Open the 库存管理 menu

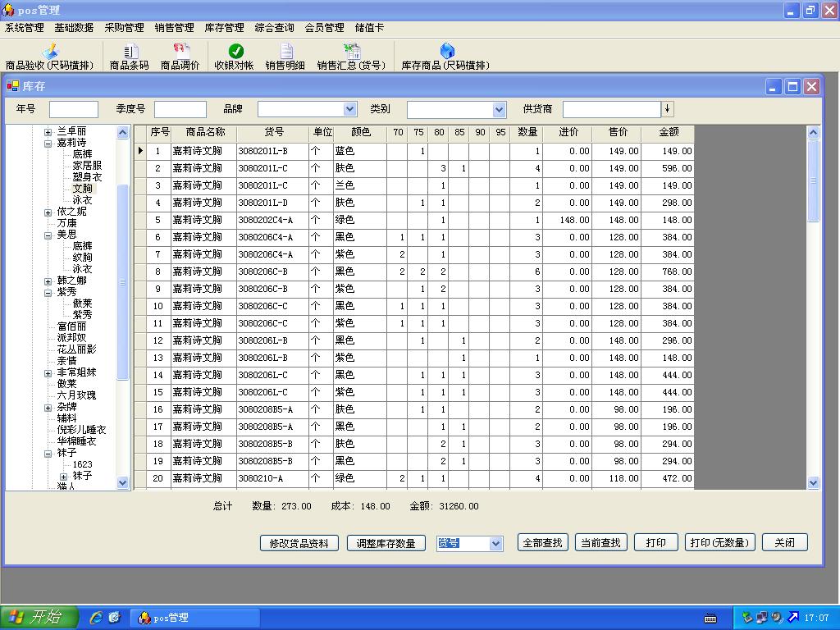click(x=224, y=27)
